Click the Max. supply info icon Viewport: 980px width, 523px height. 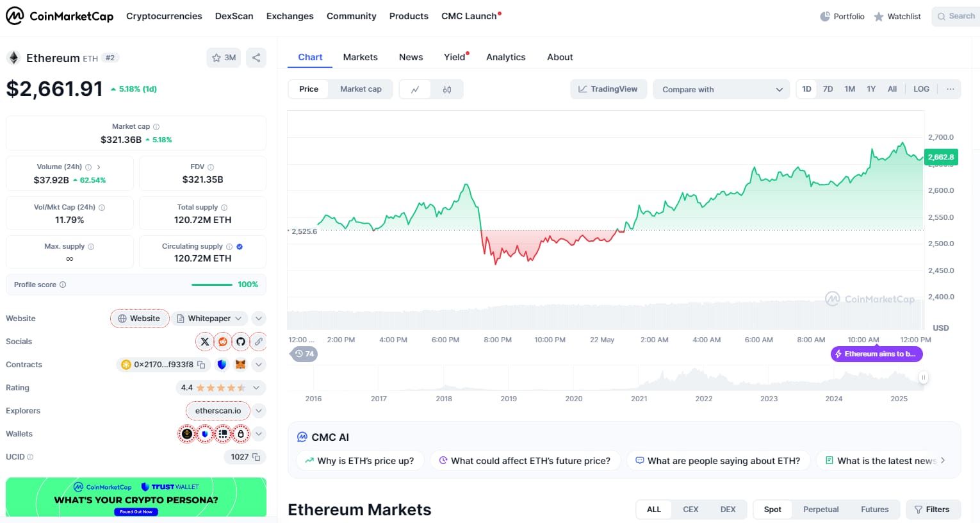[x=91, y=247]
